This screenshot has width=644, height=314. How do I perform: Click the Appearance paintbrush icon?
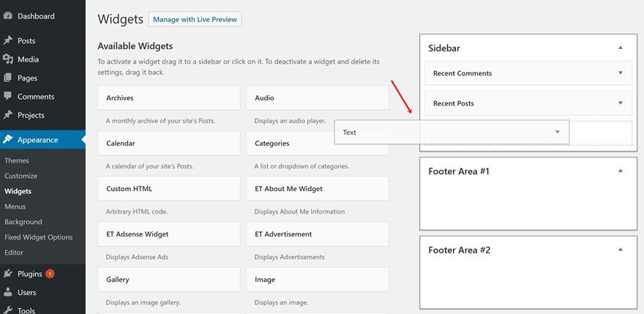(x=8, y=140)
